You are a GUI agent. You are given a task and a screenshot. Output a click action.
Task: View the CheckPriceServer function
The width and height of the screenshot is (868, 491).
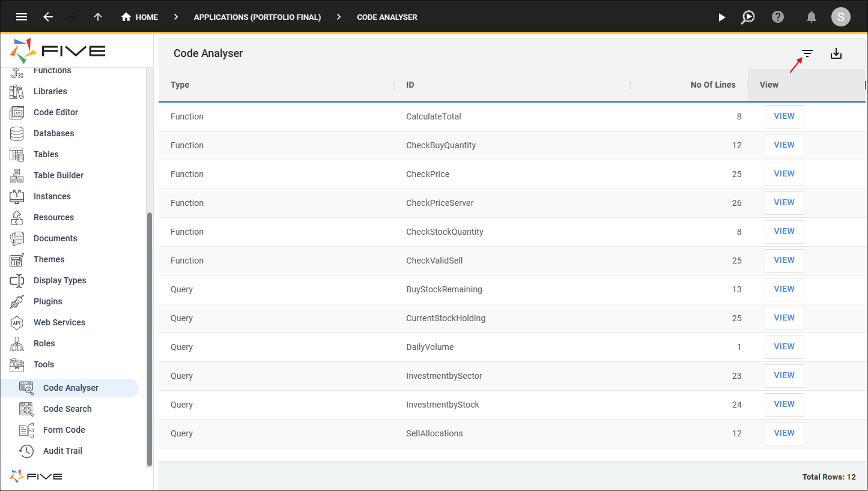tap(784, 203)
